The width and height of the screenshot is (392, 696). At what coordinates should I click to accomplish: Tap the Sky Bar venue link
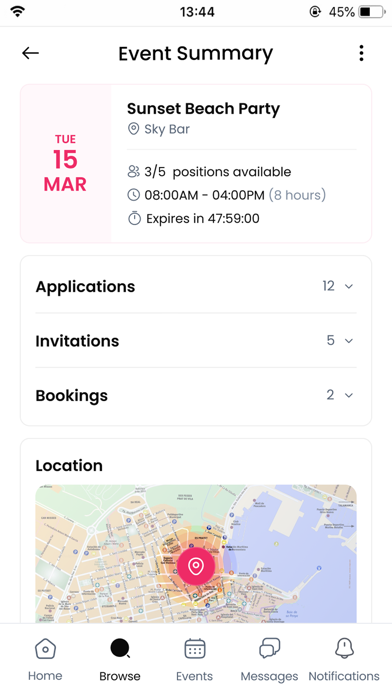point(167,129)
